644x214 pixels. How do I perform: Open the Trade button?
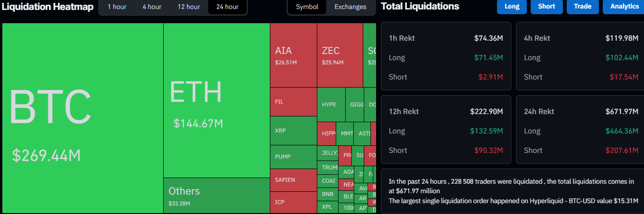pyautogui.click(x=582, y=7)
